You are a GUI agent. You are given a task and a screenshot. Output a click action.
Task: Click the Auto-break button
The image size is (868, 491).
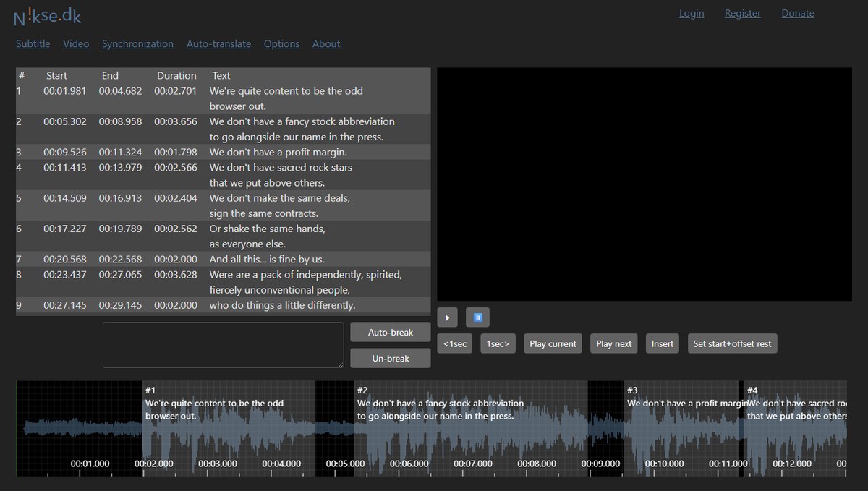click(391, 332)
